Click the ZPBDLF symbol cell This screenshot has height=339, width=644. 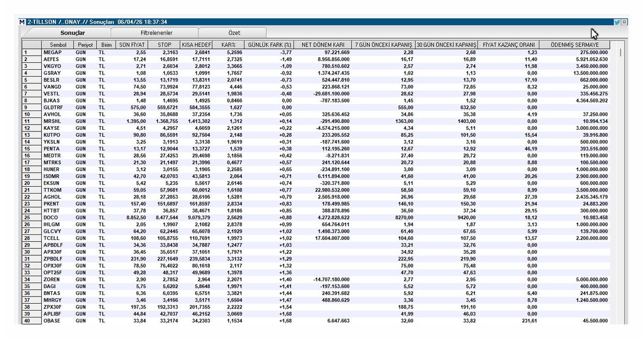(58, 259)
